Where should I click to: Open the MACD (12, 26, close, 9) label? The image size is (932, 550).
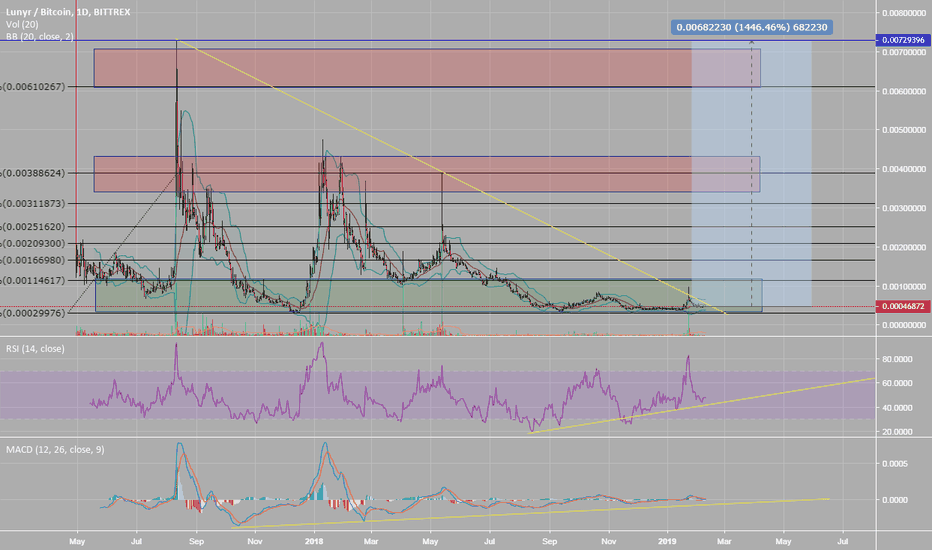coord(55,450)
